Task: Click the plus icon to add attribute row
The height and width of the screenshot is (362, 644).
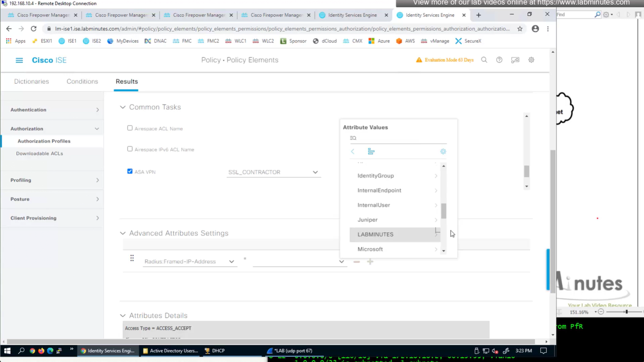Action: pyautogui.click(x=370, y=262)
